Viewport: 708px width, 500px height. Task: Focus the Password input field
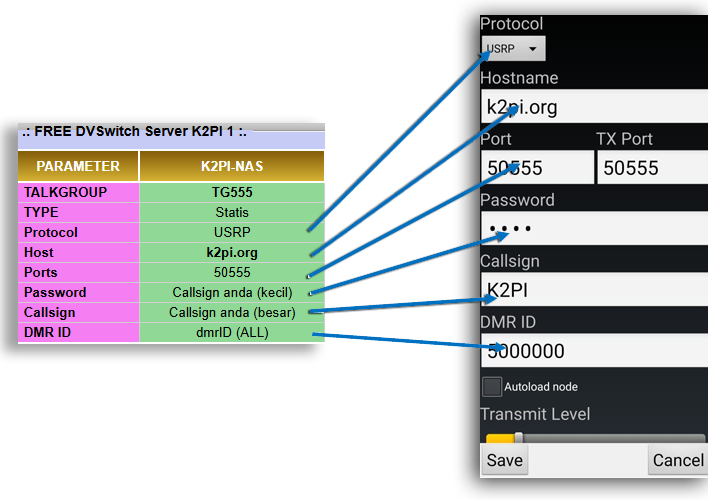coord(594,229)
